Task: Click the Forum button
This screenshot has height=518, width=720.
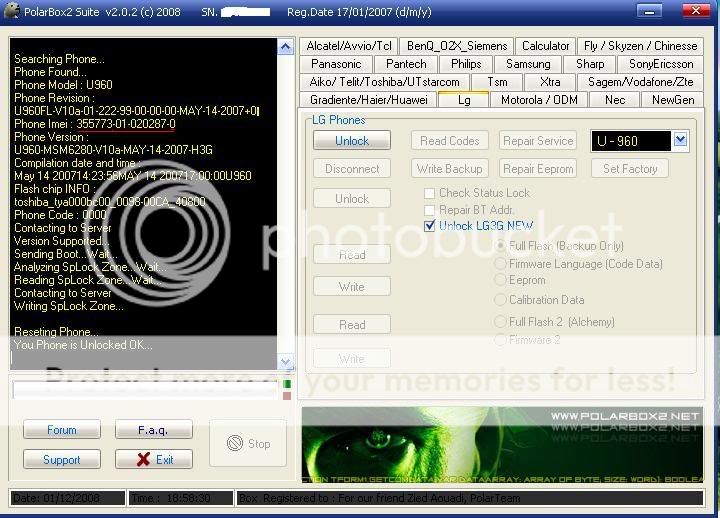Action: pyautogui.click(x=62, y=430)
